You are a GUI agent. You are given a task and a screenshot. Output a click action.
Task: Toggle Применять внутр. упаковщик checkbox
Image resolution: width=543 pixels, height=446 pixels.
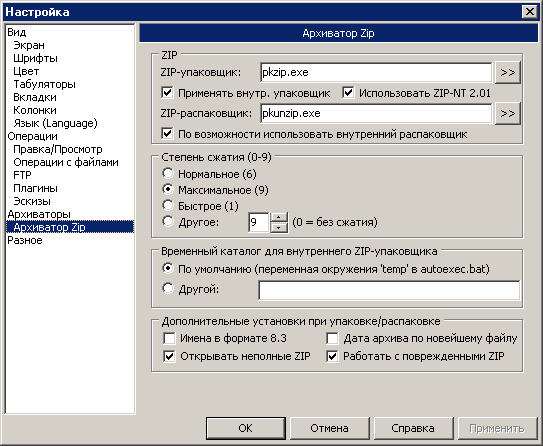pos(168,93)
